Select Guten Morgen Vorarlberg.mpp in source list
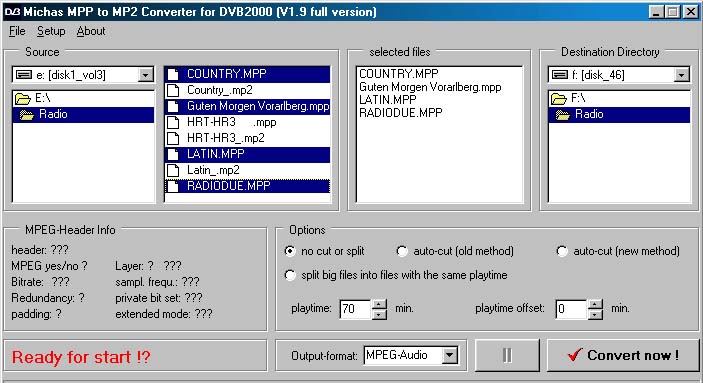 (x=248, y=106)
